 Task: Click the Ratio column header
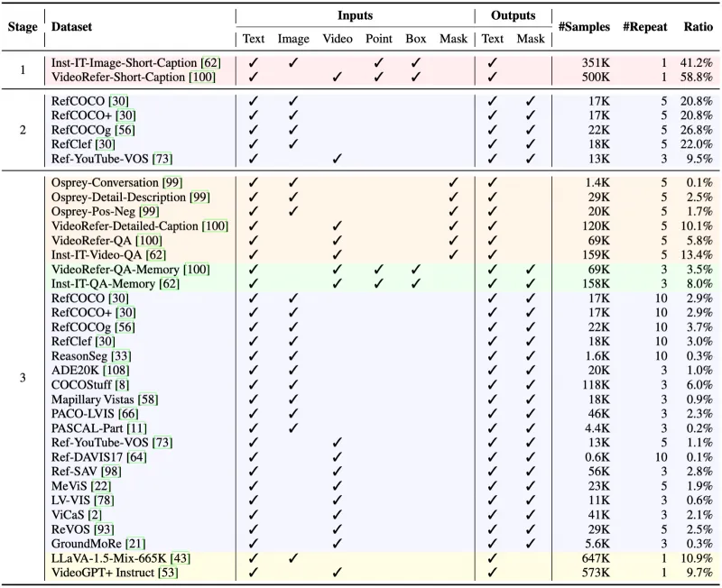[694, 27]
